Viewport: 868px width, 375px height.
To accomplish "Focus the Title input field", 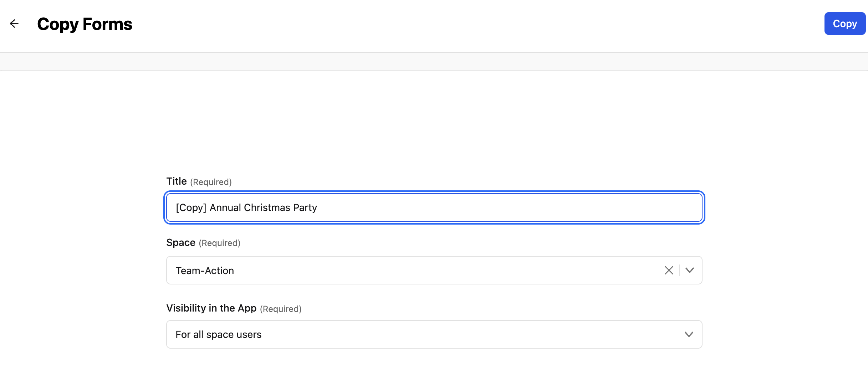I will (434, 207).
